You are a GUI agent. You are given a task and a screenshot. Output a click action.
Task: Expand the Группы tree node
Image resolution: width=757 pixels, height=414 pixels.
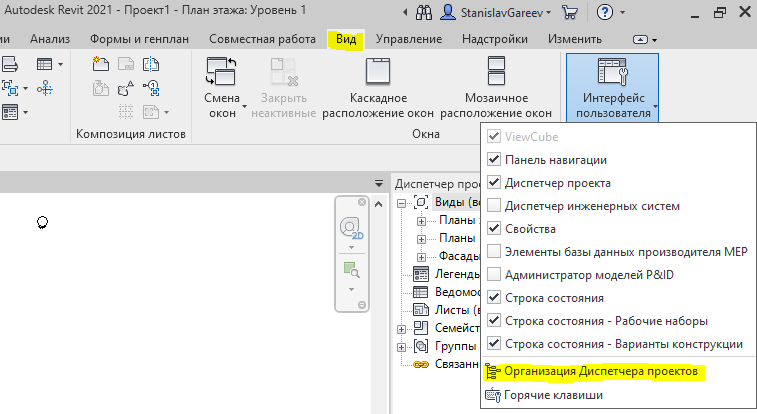pyautogui.click(x=401, y=347)
